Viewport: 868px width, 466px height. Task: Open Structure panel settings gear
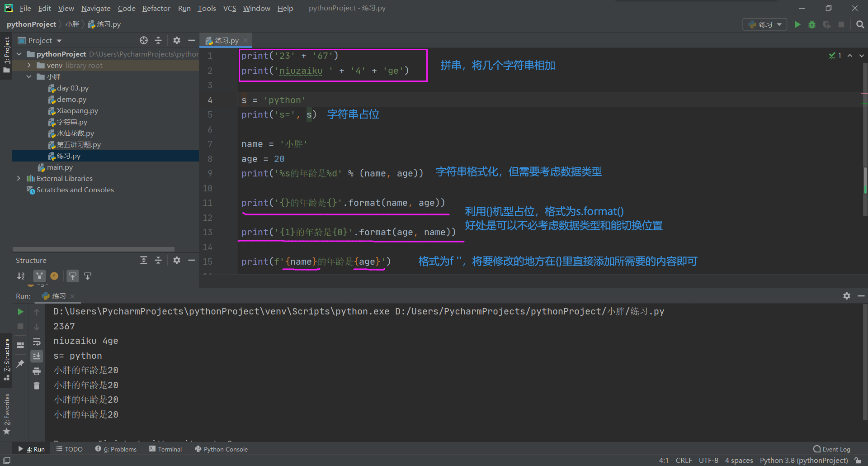tap(177, 260)
